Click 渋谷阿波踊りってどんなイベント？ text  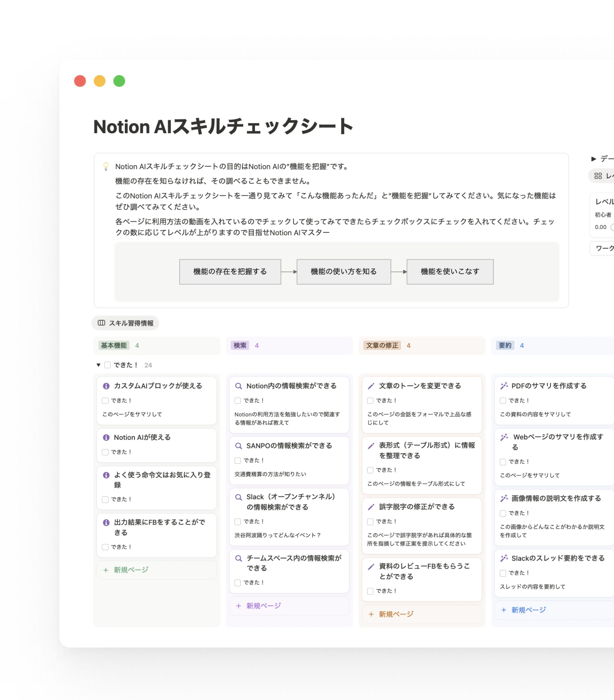click(278, 535)
